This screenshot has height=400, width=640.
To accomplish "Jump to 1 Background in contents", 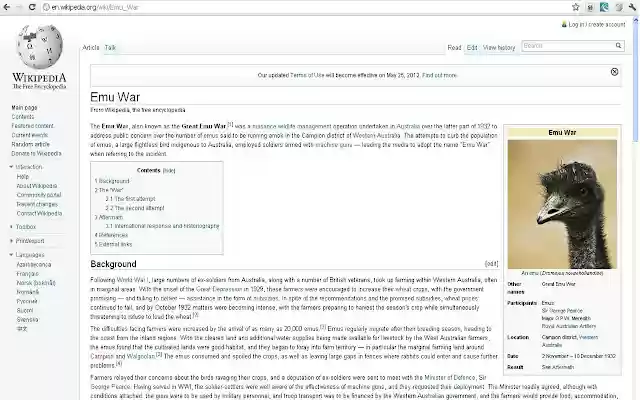I will (x=112, y=181).
